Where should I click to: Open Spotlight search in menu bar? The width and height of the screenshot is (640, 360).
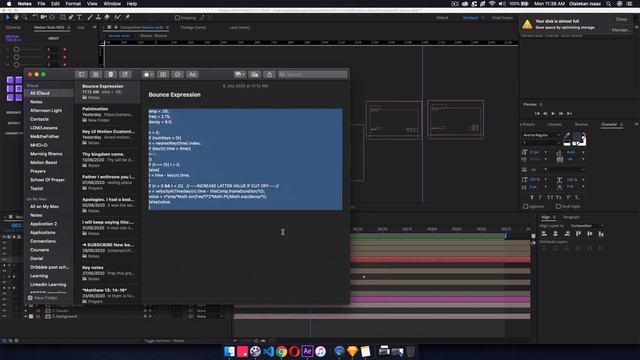[609, 4]
